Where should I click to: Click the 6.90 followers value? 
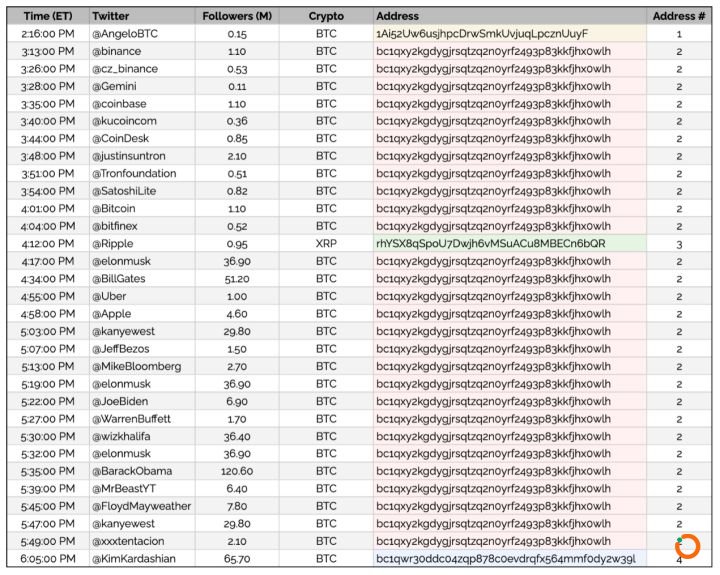coord(237,401)
